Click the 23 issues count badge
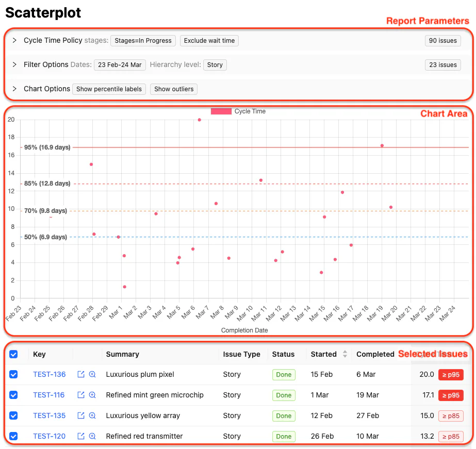 (443, 65)
